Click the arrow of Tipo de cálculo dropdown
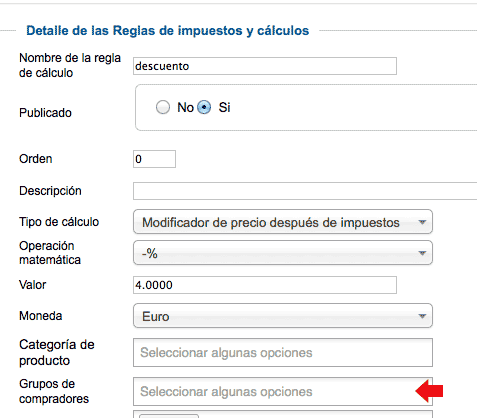477x418 pixels. pos(422,222)
